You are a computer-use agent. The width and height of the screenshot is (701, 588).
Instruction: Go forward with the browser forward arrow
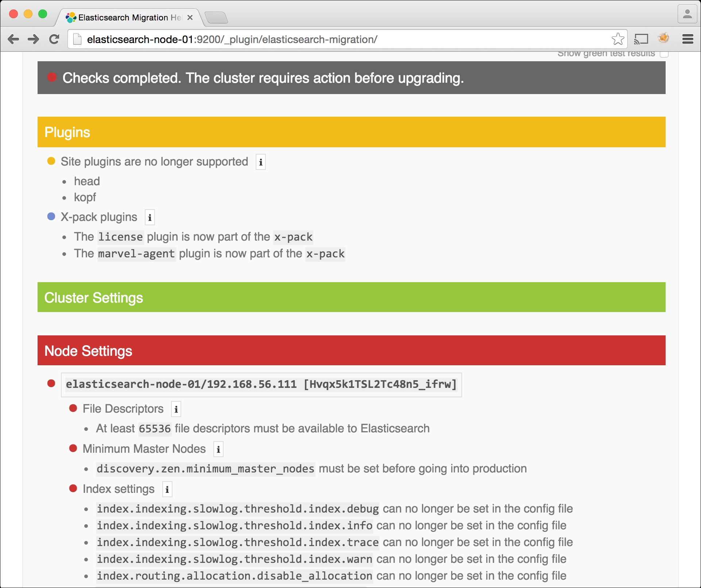click(x=34, y=39)
